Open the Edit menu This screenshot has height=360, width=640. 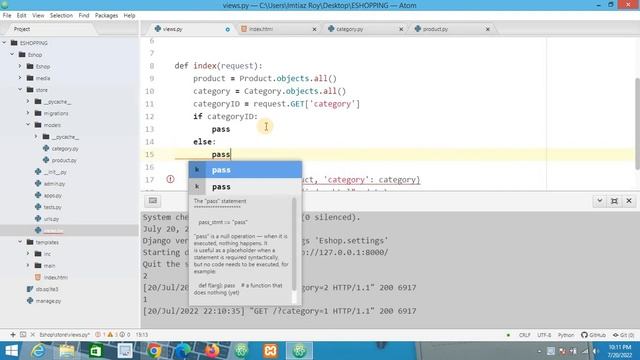click(x=21, y=16)
